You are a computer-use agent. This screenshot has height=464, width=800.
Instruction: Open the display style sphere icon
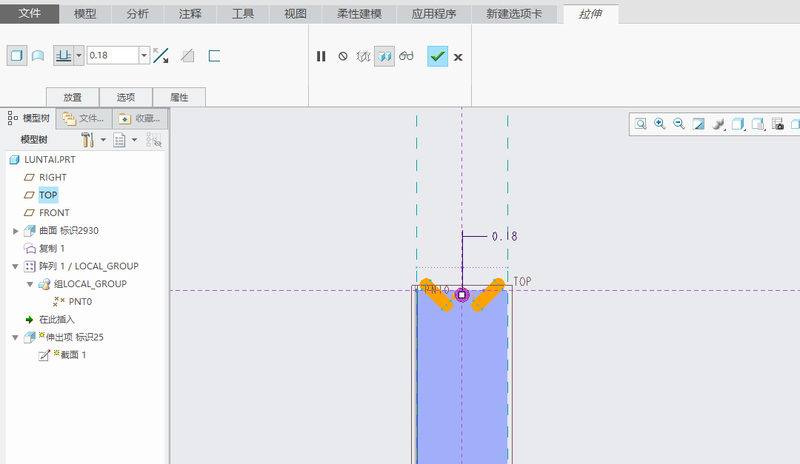tap(718, 124)
